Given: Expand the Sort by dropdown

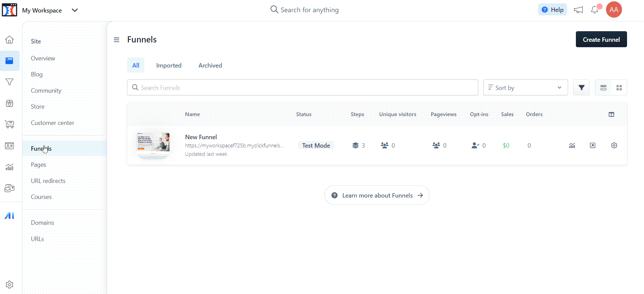Looking at the screenshot, I should (525, 88).
